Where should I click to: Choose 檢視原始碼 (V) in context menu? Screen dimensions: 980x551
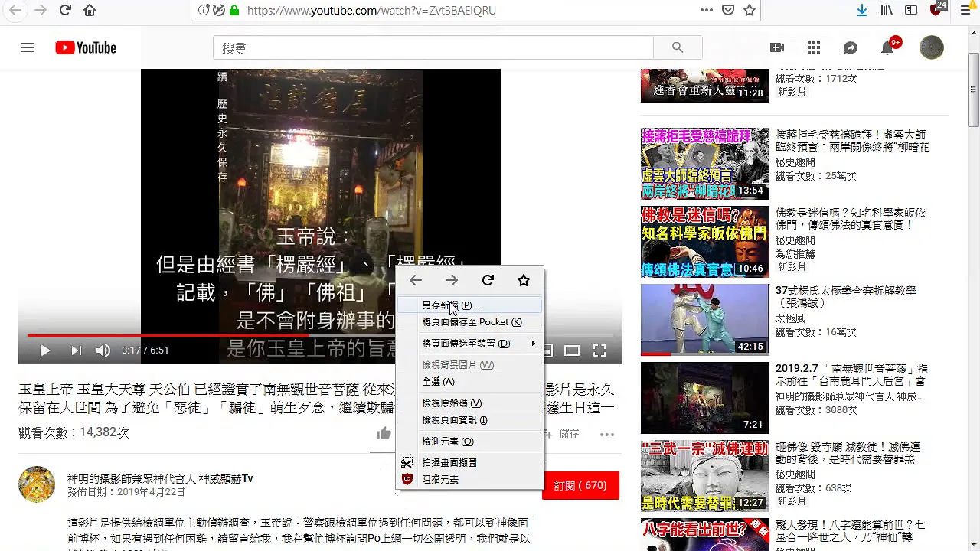[469, 403]
